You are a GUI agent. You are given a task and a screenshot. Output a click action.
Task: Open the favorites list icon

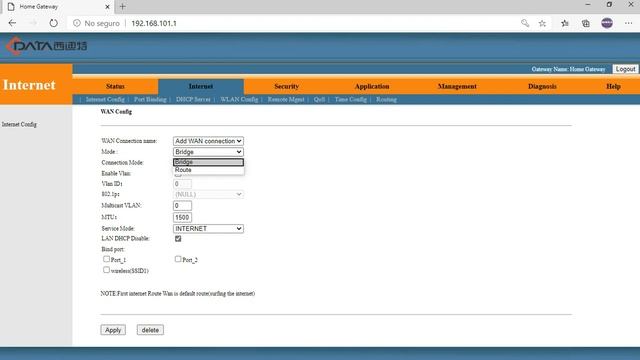(565, 23)
